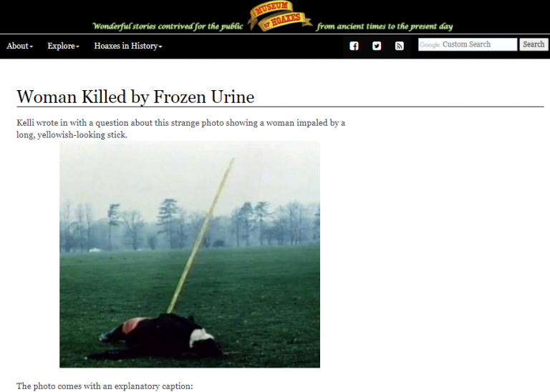Click the Woman Killed by Frozen Urine title
550x392 pixels.
pos(135,97)
